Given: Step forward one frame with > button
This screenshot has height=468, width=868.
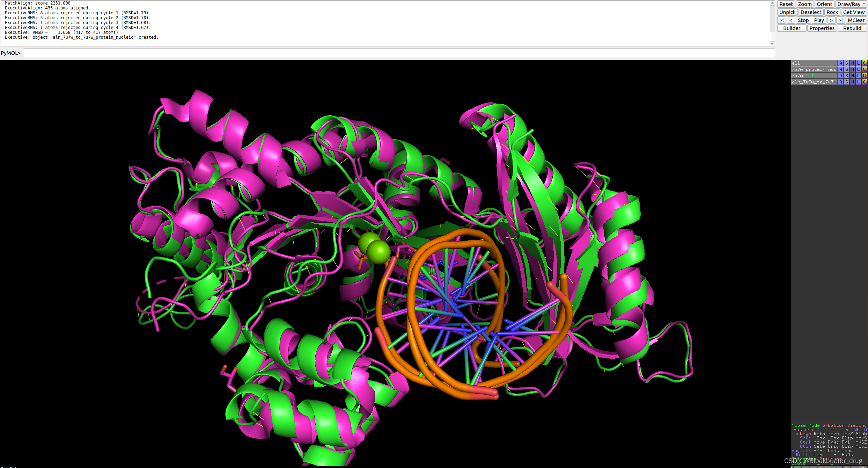Looking at the screenshot, I should 831,20.
